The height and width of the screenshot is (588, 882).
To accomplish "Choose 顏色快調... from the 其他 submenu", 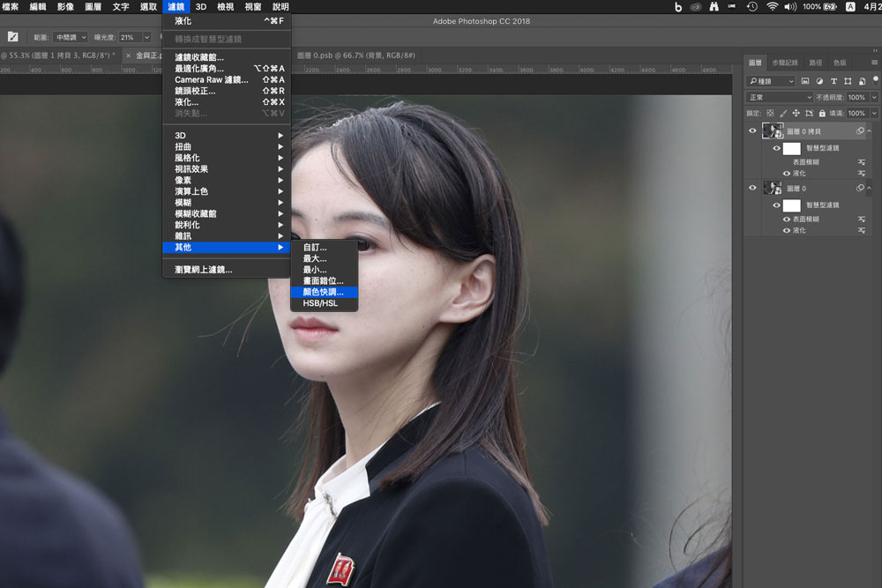I will pyautogui.click(x=323, y=292).
